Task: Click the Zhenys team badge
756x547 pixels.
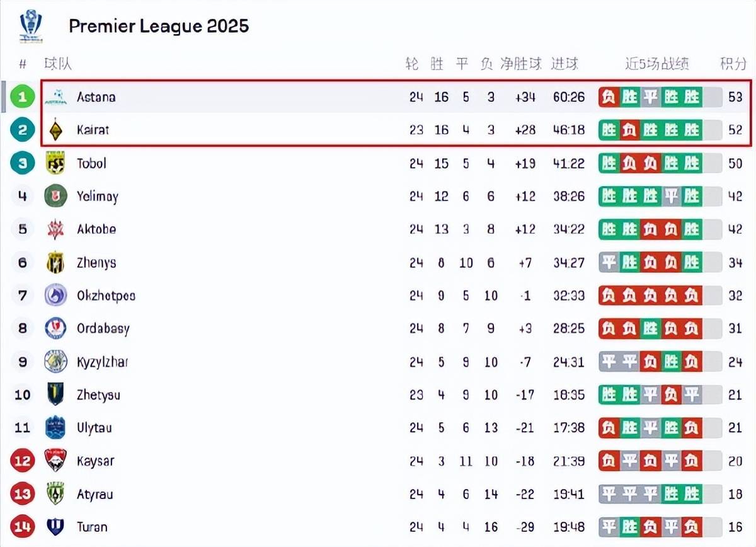Action: (55, 263)
